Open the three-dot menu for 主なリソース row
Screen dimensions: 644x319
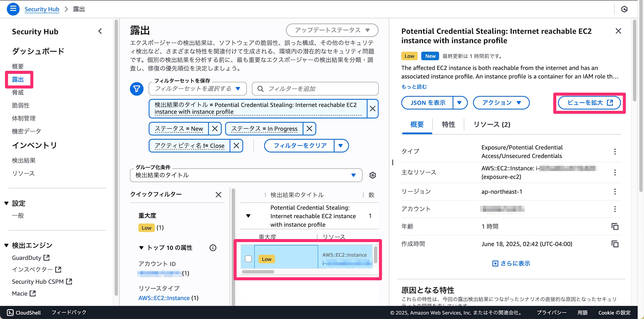pyautogui.click(x=615, y=172)
